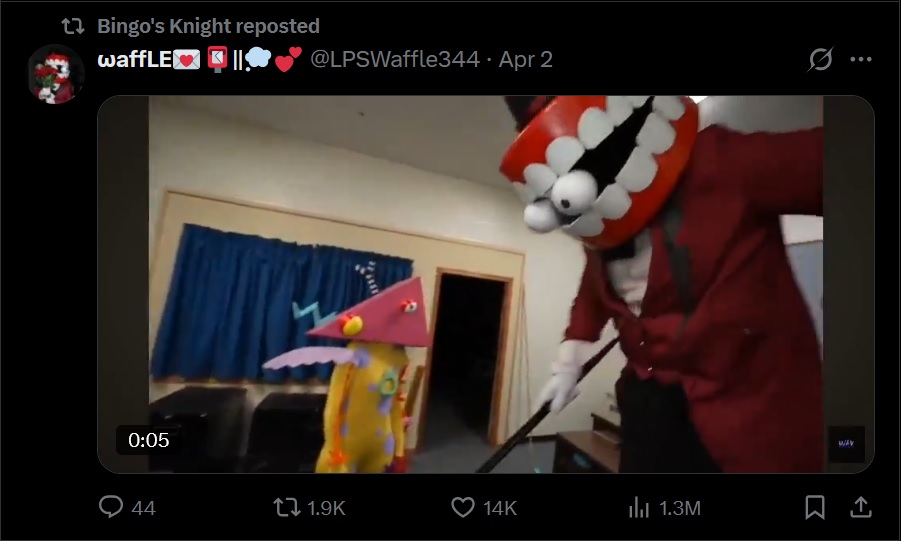
Task: Play the video in the post
Action: (x=486, y=284)
